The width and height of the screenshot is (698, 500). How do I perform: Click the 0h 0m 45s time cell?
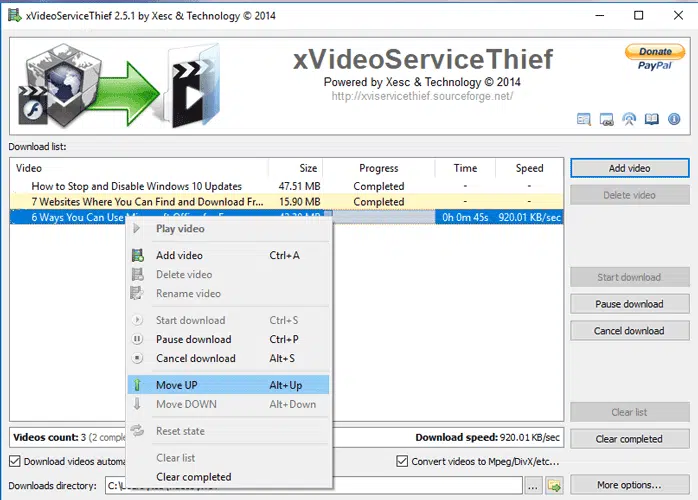tap(465, 217)
